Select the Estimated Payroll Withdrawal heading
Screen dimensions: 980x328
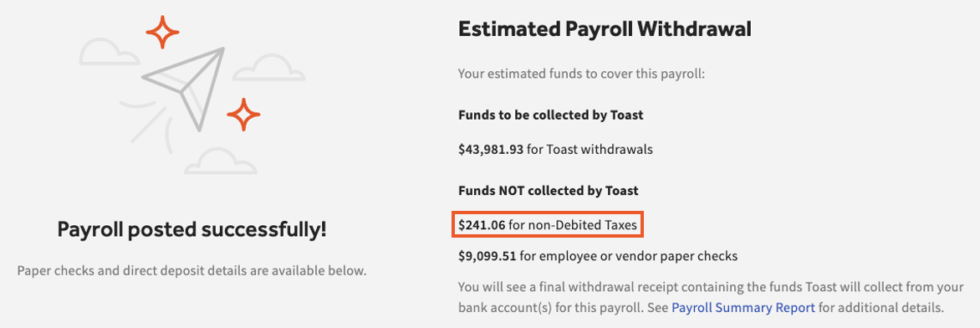pos(605,28)
